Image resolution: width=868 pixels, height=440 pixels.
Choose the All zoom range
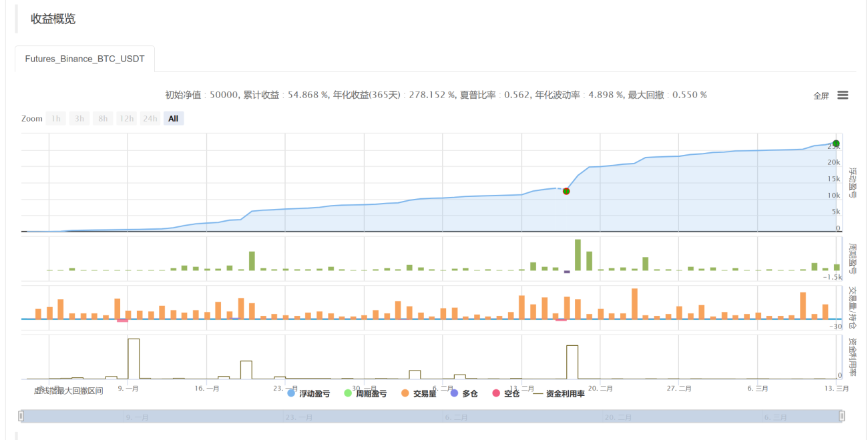click(174, 119)
